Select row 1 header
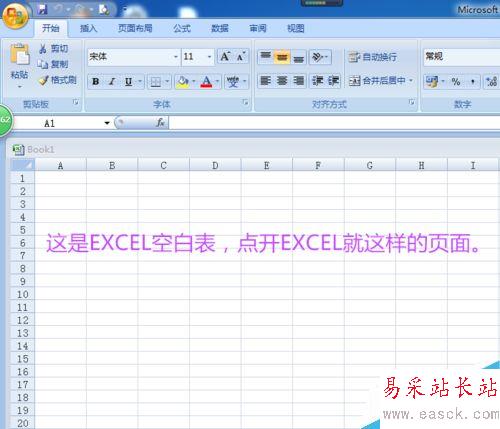500x429 pixels. (22, 178)
